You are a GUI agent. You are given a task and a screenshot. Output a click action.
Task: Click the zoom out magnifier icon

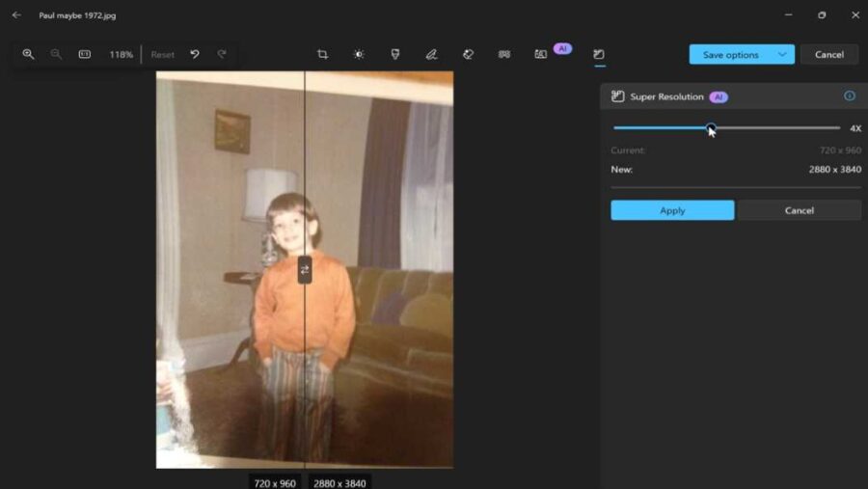(56, 55)
